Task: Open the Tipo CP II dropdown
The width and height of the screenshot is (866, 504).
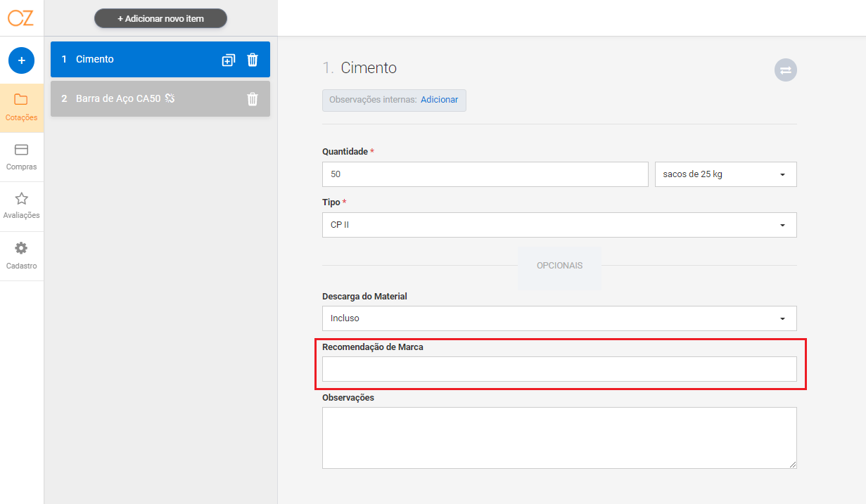Action: pyautogui.click(x=559, y=225)
